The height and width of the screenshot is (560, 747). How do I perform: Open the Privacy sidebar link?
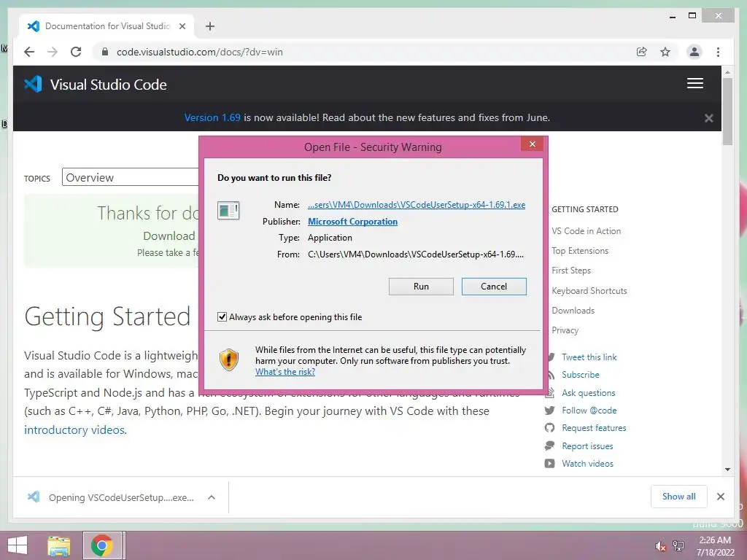[x=565, y=330]
